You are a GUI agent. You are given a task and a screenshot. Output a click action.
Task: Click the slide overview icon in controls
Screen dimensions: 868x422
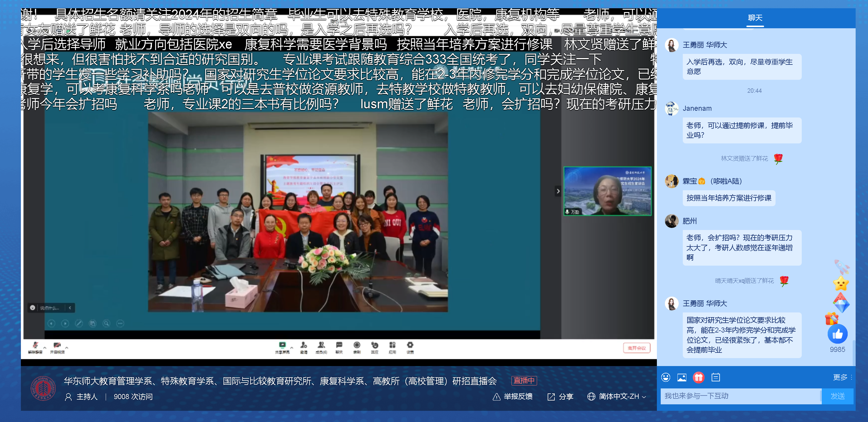(93, 324)
